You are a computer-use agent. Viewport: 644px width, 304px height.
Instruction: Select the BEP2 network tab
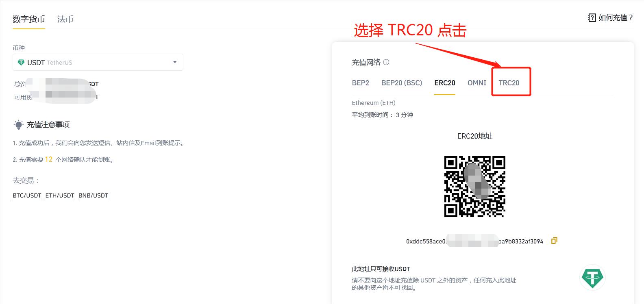point(361,83)
